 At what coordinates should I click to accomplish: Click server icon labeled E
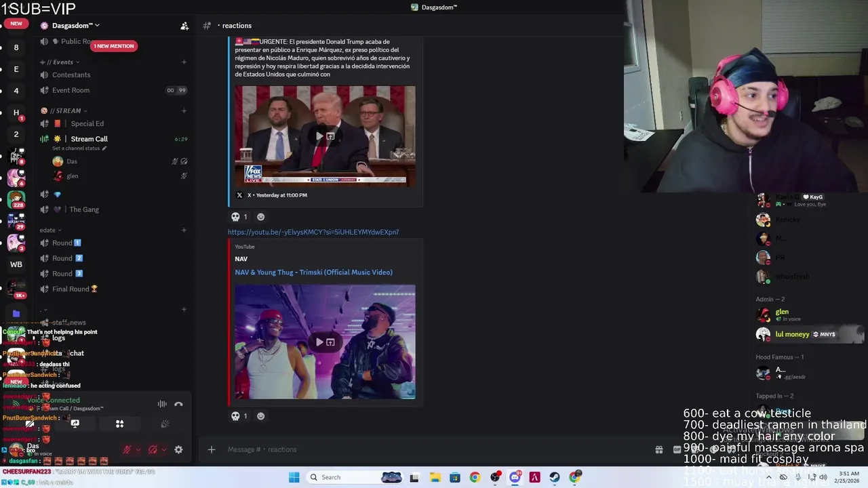pyautogui.click(x=16, y=69)
